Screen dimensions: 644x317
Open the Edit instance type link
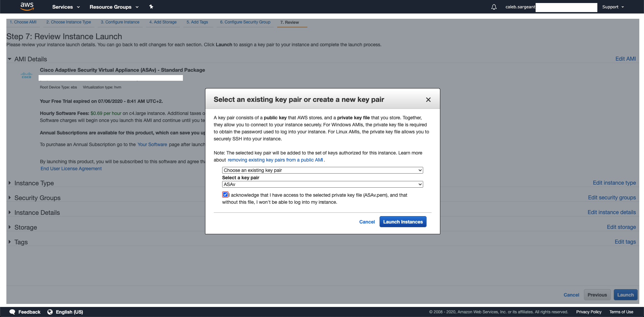[x=614, y=183]
